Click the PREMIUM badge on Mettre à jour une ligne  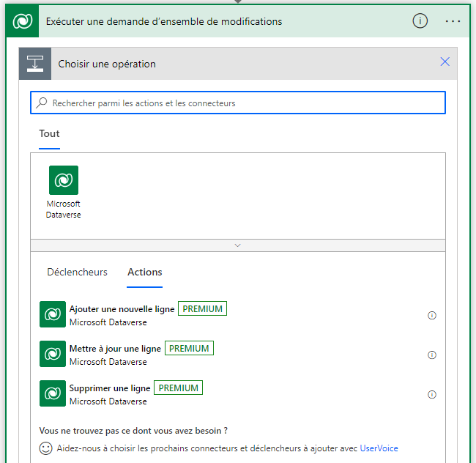189,348
